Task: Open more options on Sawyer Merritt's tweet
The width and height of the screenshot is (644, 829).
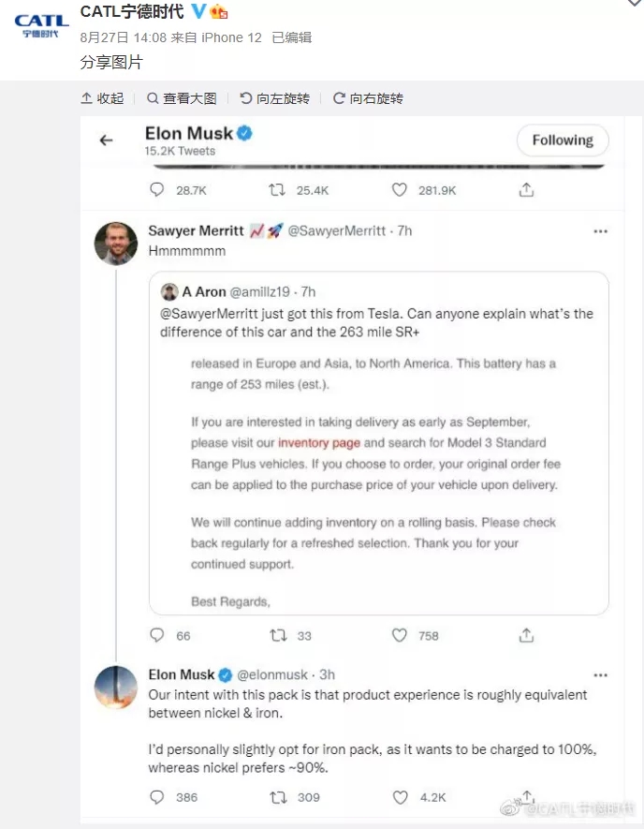Action: point(598,230)
